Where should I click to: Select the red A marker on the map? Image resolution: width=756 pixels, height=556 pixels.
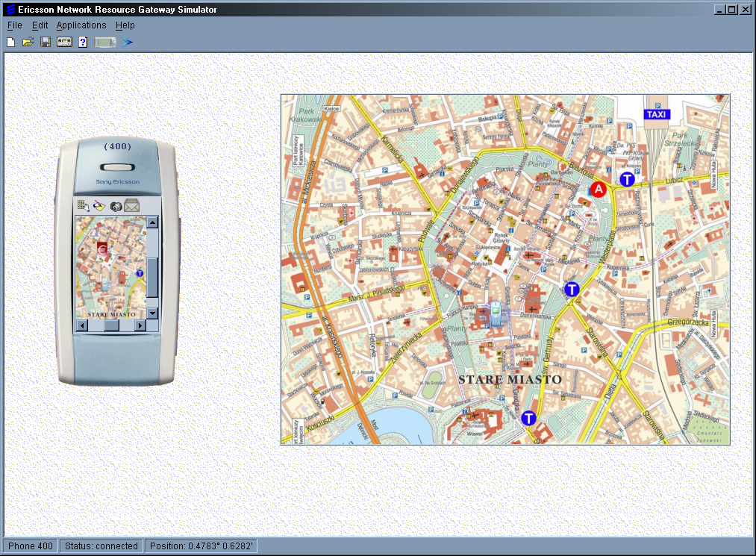coord(599,190)
